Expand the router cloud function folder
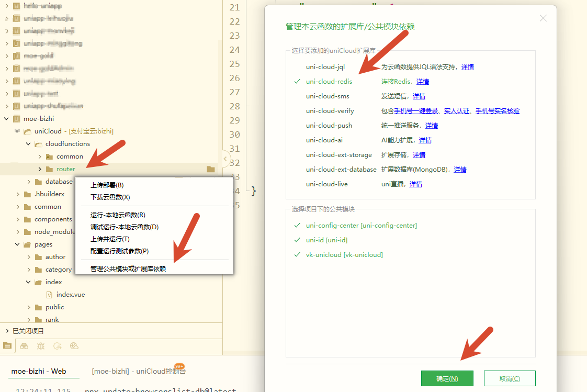 point(40,169)
